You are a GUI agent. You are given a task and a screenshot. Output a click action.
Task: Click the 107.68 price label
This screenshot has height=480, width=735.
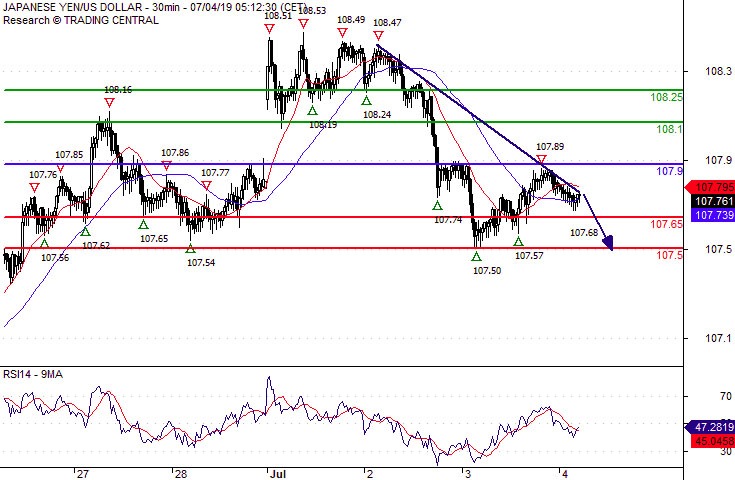click(584, 232)
